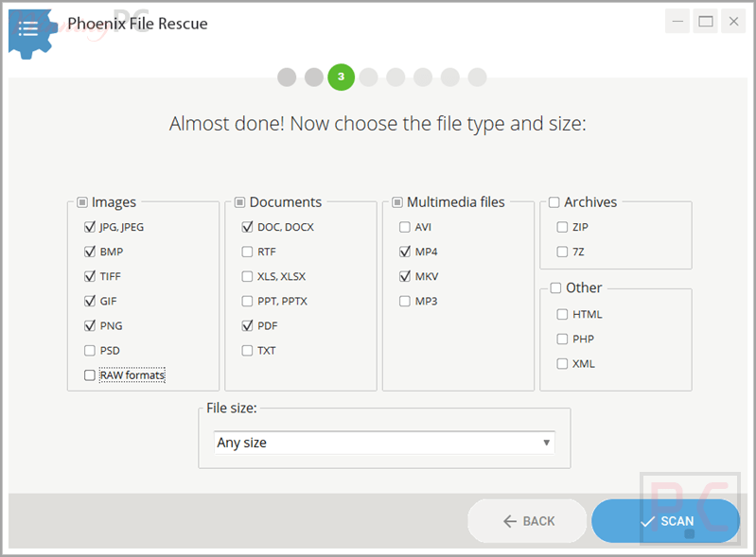Viewport: 756px width, 557px height.
Task: Check the Other group checkbox
Action: click(556, 288)
